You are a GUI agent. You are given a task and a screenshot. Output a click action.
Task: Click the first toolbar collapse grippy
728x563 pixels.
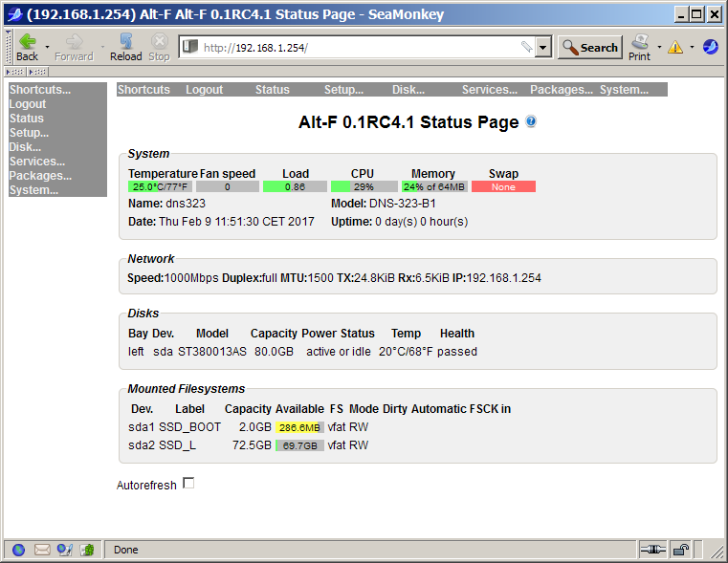pos(15,72)
